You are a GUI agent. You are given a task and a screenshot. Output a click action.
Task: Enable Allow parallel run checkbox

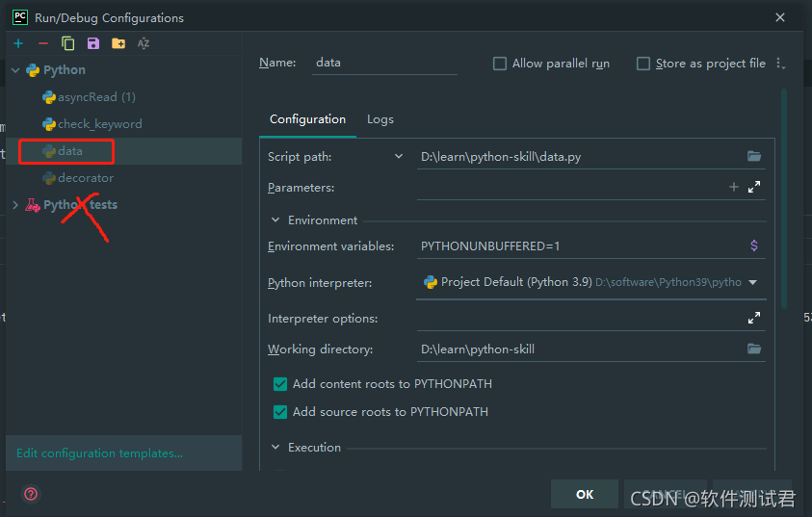500,64
